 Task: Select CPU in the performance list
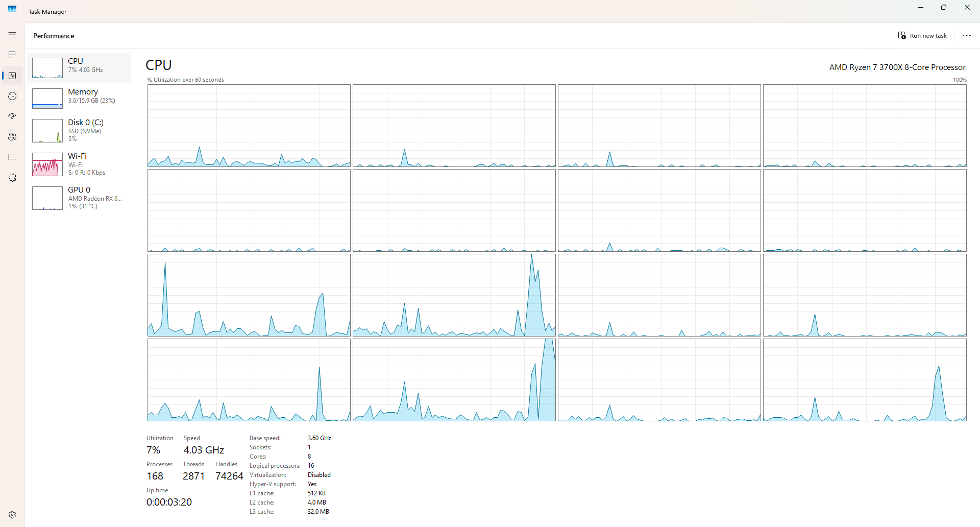(79, 68)
